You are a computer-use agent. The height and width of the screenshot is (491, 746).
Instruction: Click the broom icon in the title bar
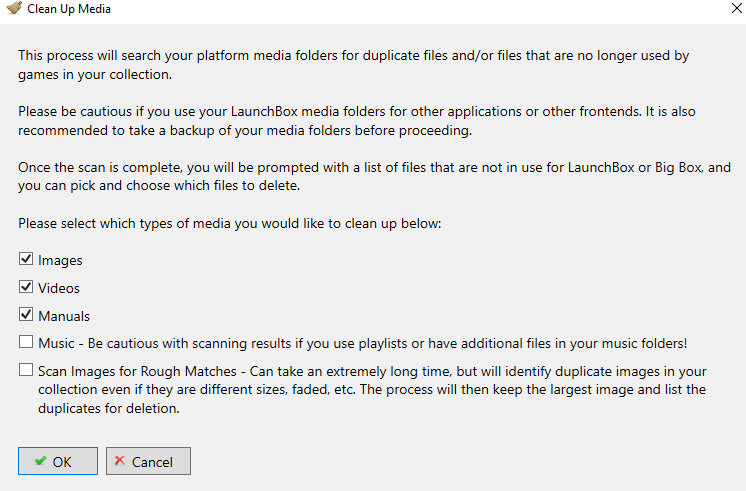(x=14, y=8)
